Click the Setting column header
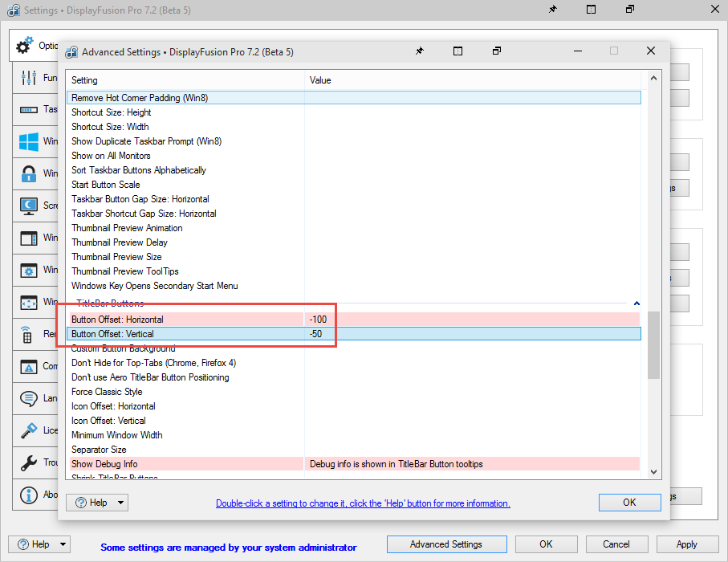Screen dimensions: 728x562 pos(185,80)
